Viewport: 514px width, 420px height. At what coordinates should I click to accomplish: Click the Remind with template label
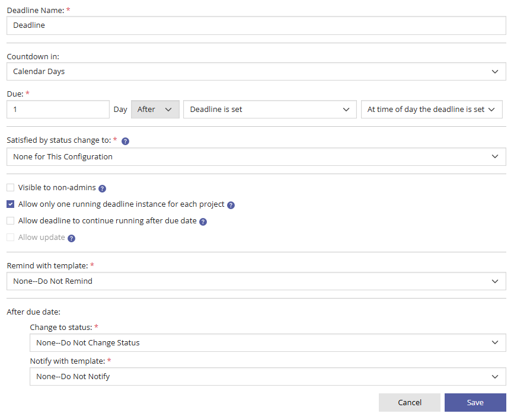tap(47, 266)
